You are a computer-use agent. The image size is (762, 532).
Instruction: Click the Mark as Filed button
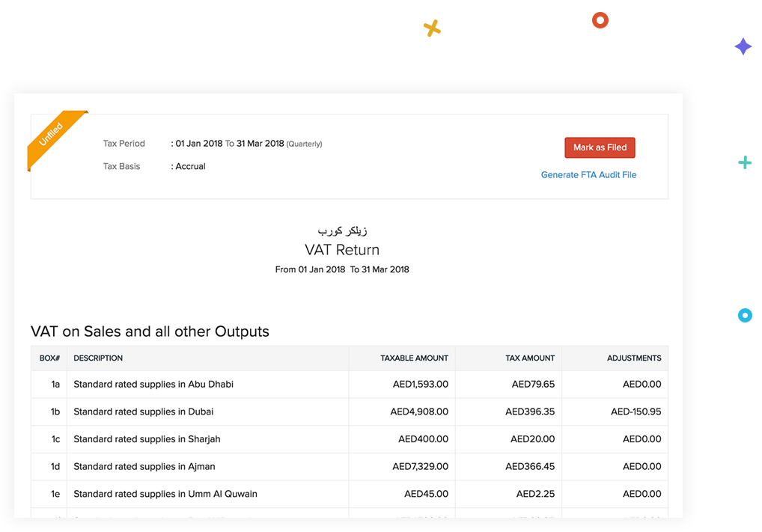click(x=600, y=147)
